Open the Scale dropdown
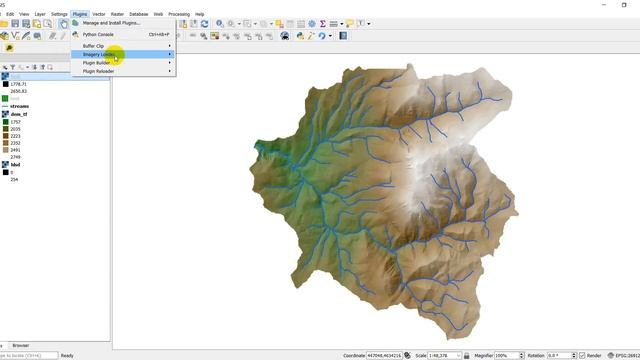This screenshot has height=360, width=640. [x=458, y=356]
